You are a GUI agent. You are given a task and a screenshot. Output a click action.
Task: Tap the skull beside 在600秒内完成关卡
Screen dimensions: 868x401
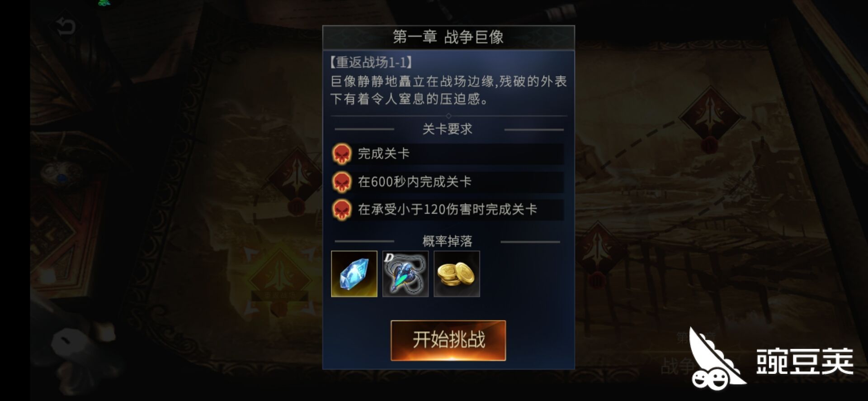(x=342, y=182)
